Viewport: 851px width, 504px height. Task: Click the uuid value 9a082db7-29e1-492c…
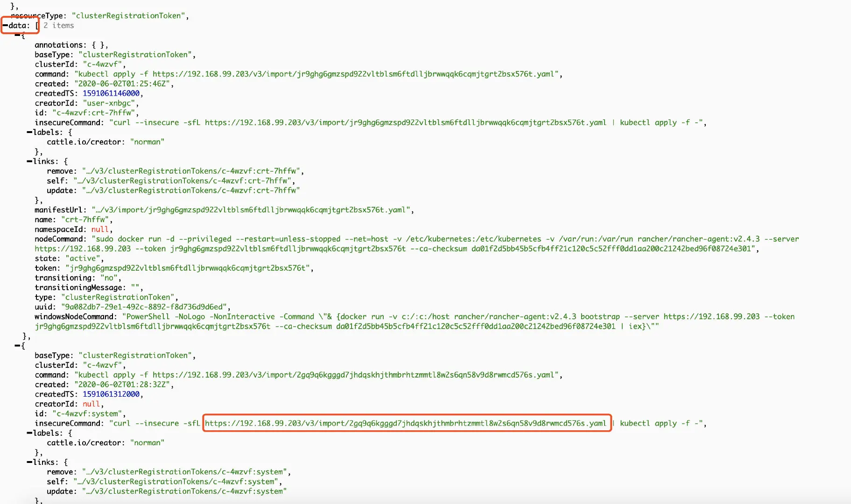[x=144, y=307]
